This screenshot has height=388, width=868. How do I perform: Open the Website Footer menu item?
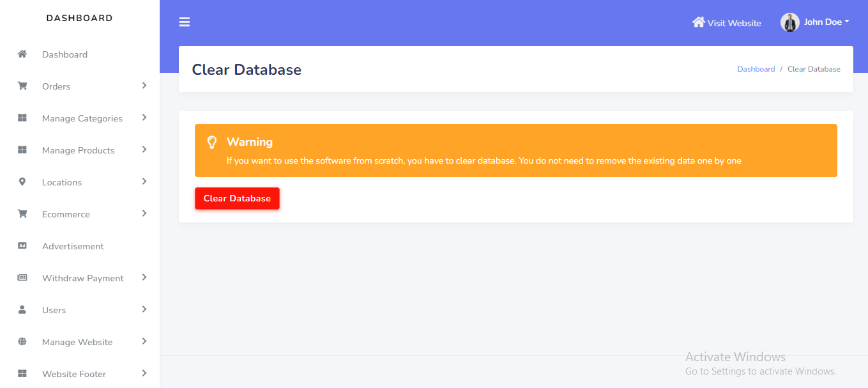point(74,374)
